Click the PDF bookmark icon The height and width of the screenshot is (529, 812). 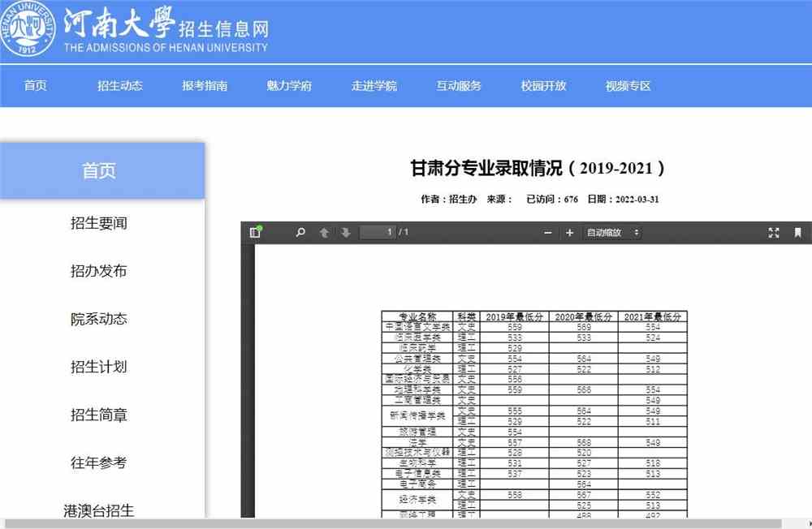pos(797,233)
